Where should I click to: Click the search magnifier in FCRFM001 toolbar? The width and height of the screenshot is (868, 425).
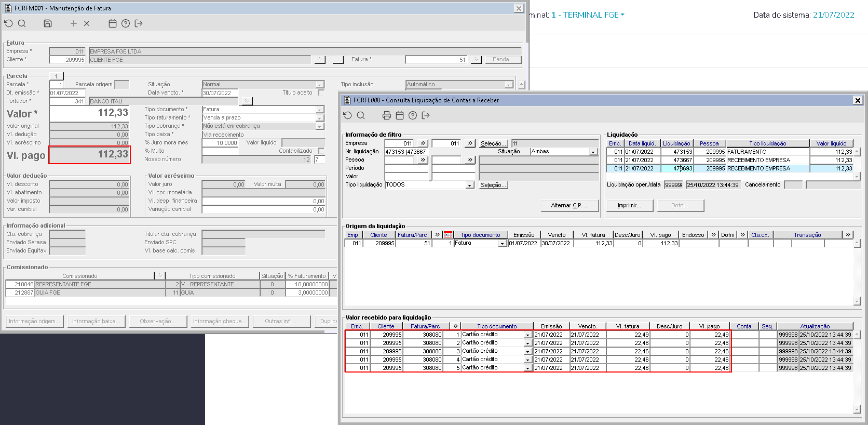coord(22,23)
